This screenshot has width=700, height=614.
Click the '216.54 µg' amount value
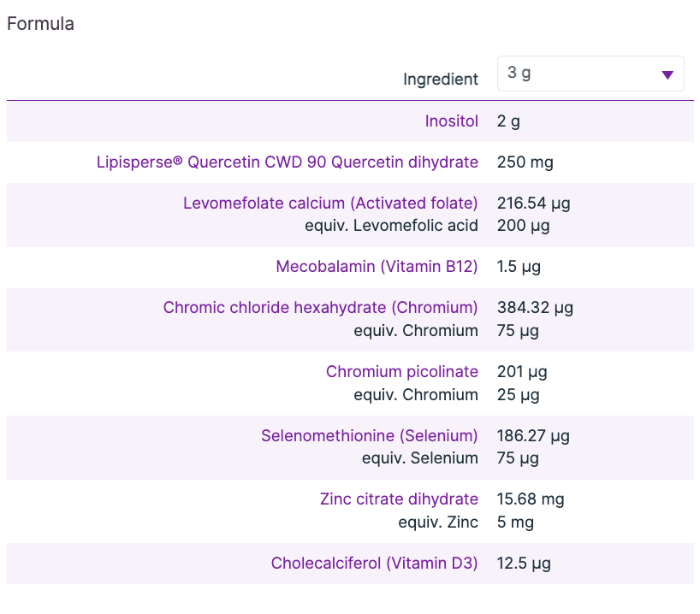click(x=533, y=204)
